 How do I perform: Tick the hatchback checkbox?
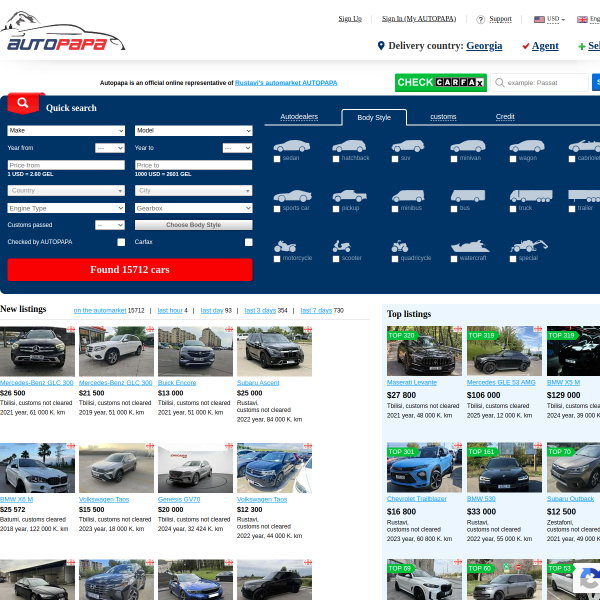point(336,159)
